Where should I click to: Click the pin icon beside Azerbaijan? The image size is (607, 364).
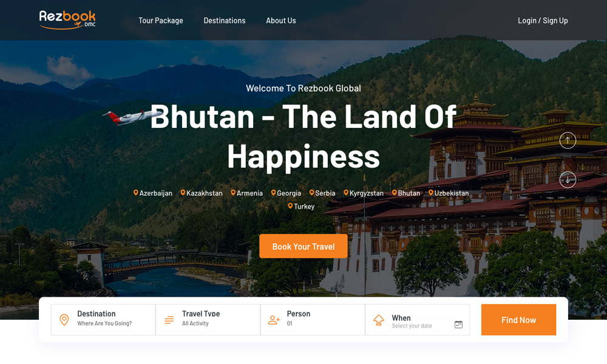136,193
